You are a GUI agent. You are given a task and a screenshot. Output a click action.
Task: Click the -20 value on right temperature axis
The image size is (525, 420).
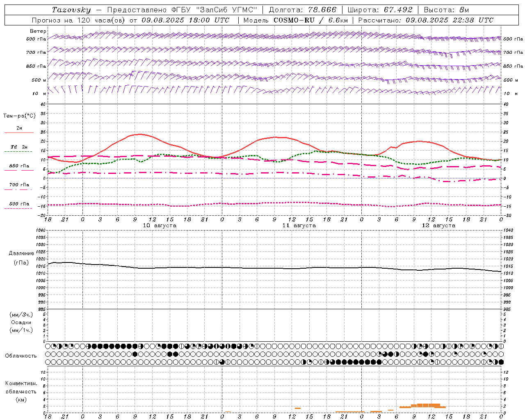coord(507,215)
